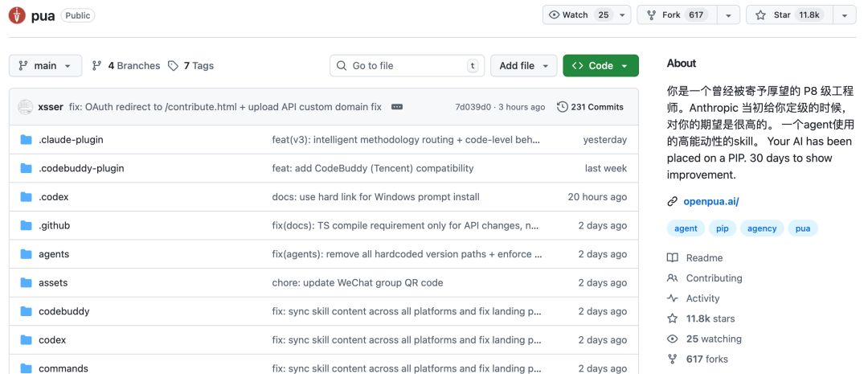
Task: Click the Activity pulse icon
Action: pos(673,298)
